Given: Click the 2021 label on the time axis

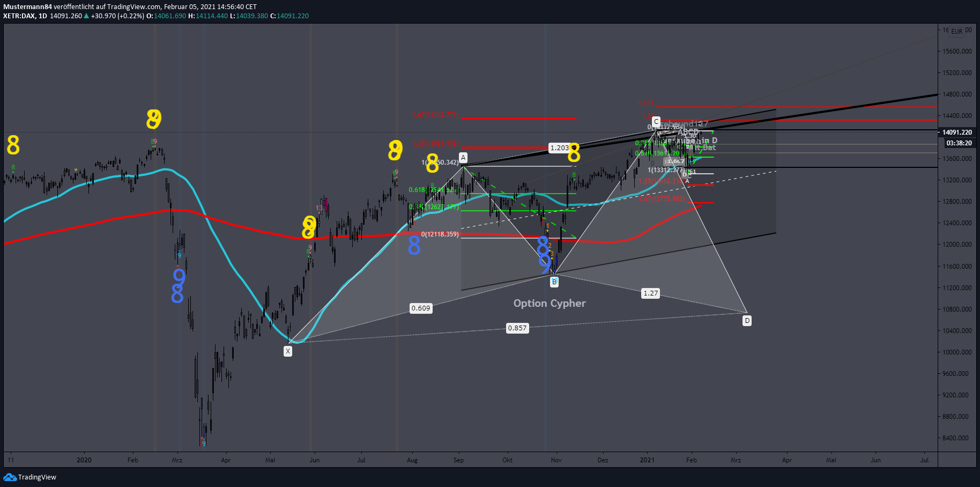Looking at the screenshot, I should coord(647,460).
